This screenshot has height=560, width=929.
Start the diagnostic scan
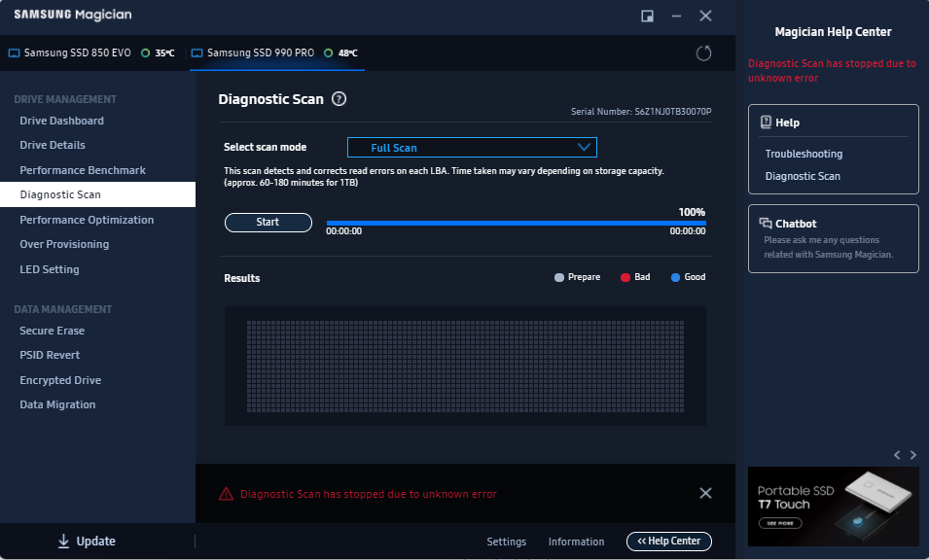coord(268,222)
